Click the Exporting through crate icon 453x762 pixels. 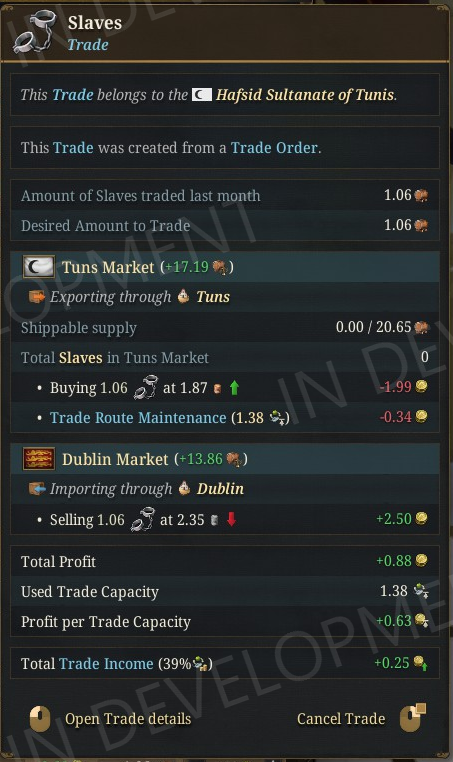click(36, 296)
